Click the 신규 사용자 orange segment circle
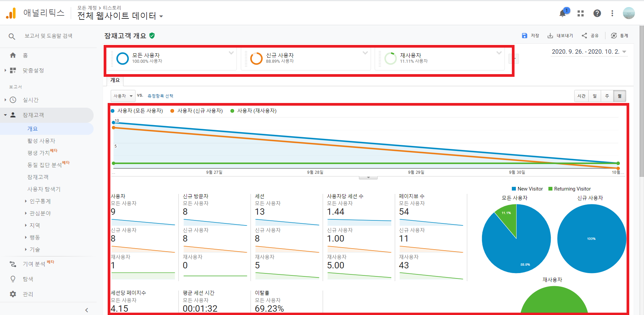The height and width of the screenshot is (315, 644). (256, 58)
